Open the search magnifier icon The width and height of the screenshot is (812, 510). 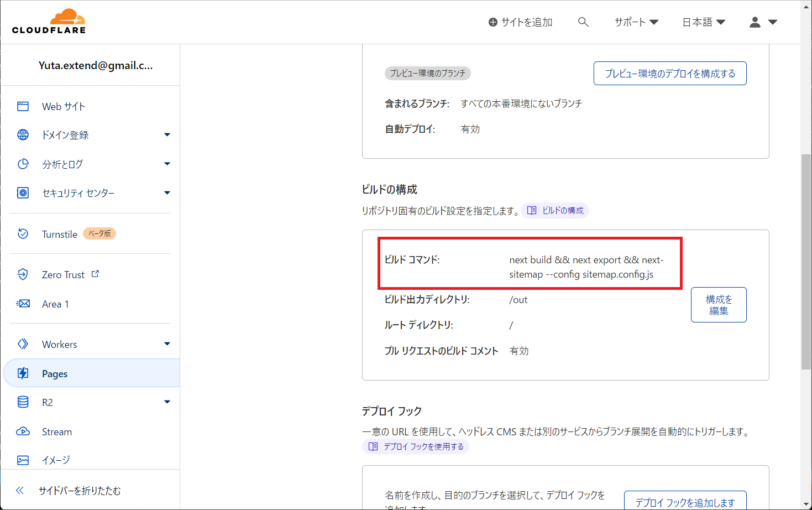(583, 22)
